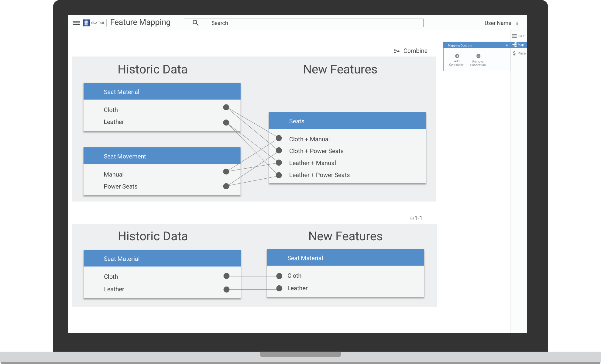Select Cloth connector dot in top Seat Material
Viewport: 601px width, 364px height.
226,107
